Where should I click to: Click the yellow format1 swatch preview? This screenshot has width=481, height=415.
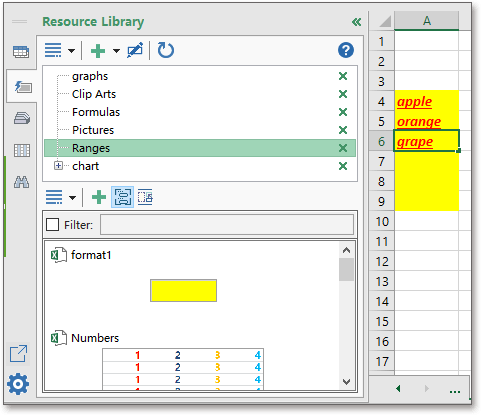tap(183, 291)
